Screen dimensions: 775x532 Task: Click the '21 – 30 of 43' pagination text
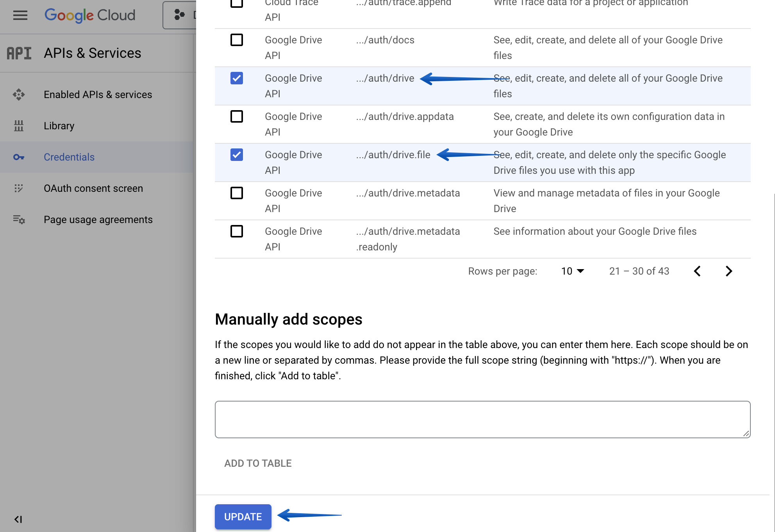639,271
